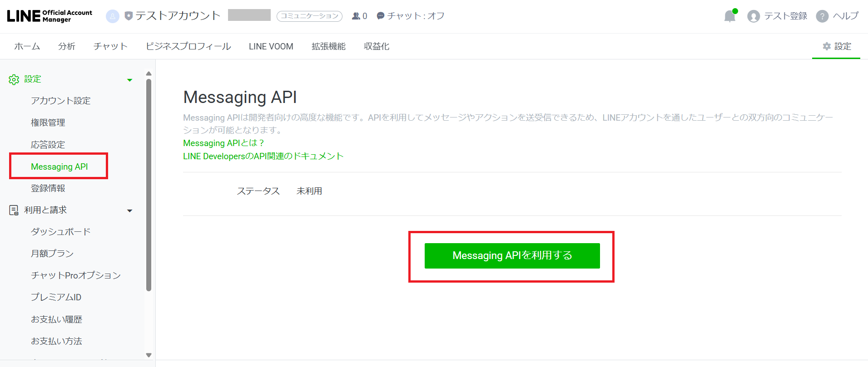
Task: Click the sidebar scroll-up arrow
Action: [149, 73]
